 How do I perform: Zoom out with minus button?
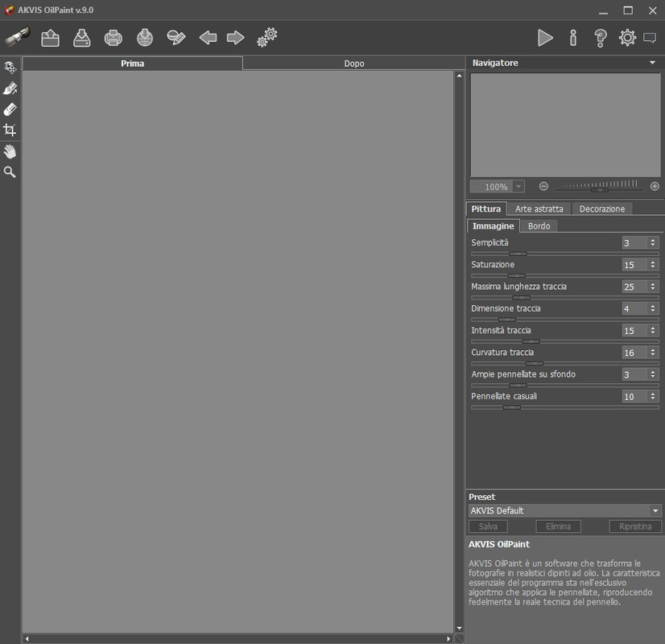(543, 186)
